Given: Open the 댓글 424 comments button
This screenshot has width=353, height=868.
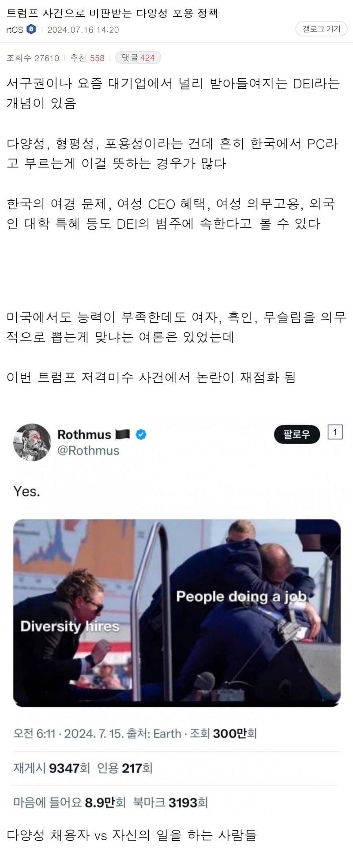Looking at the screenshot, I should click(x=138, y=58).
